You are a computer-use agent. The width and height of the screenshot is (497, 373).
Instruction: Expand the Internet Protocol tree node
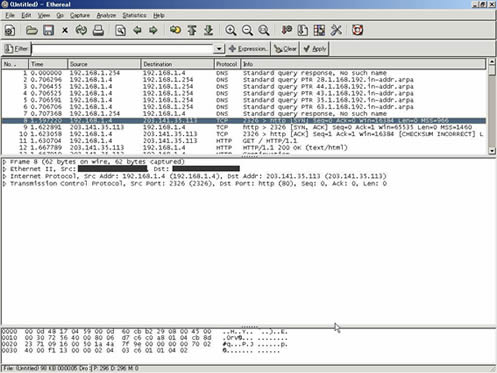click(x=5, y=176)
